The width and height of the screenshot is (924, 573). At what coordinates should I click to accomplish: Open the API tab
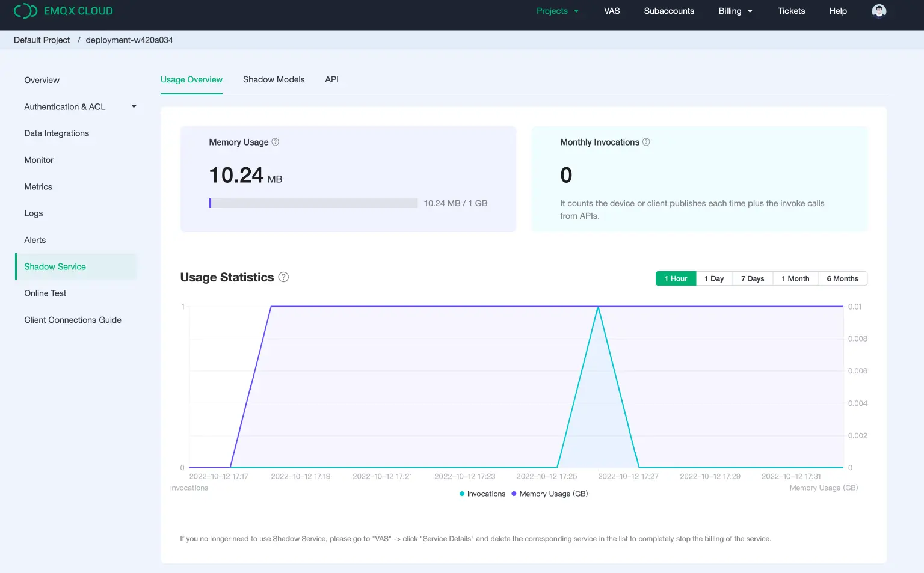pos(331,79)
